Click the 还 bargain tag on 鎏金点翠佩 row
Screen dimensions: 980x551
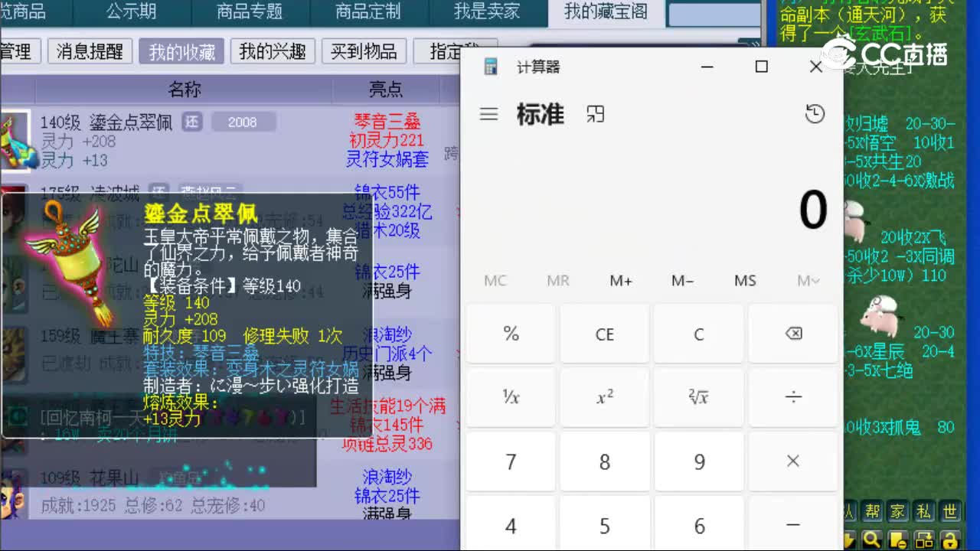tap(192, 122)
